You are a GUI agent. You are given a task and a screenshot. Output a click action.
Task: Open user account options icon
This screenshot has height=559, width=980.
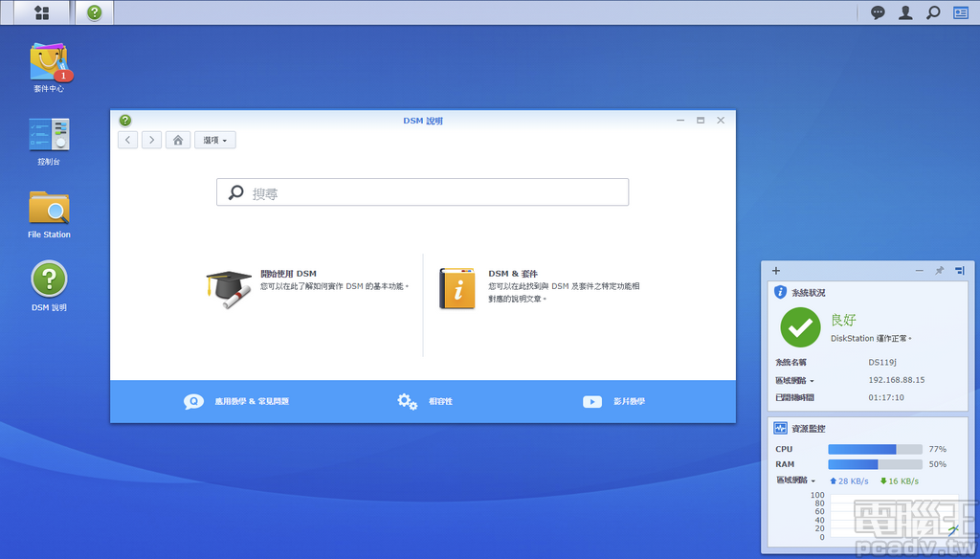coord(905,12)
